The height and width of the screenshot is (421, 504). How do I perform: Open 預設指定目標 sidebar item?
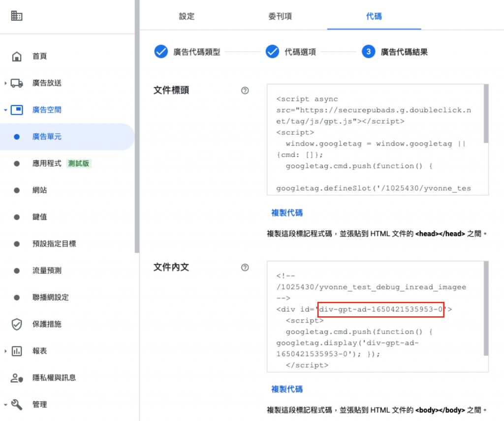[x=67, y=244]
